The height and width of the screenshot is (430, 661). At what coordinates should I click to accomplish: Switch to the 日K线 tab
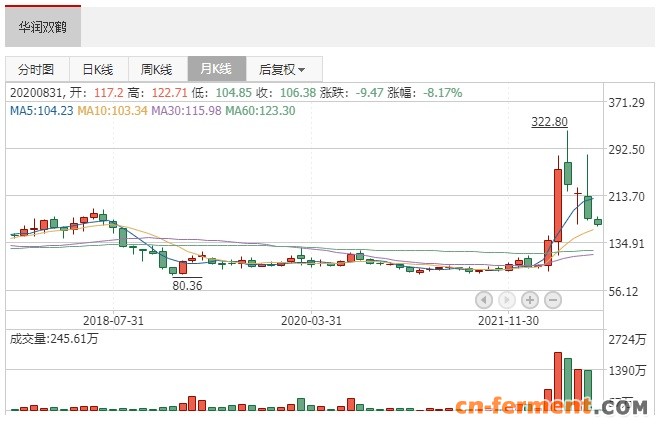click(x=97, y=69)
